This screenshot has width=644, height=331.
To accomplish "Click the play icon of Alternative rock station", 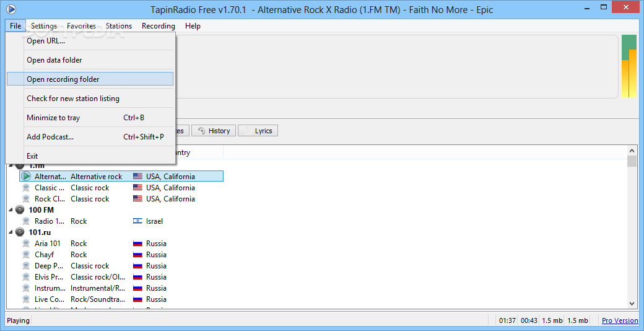I will (26, 177).
